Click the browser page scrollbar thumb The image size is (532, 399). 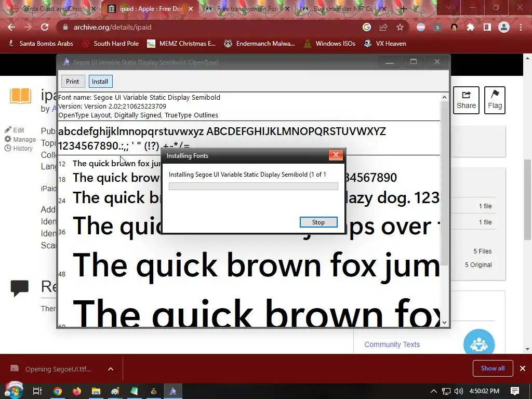pos(527,199)
